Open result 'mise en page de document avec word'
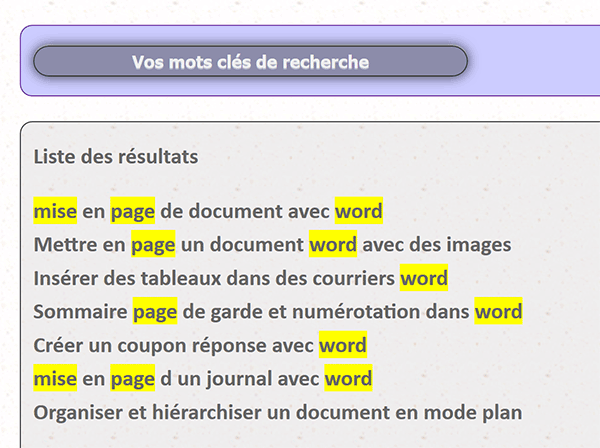The width and height of the screenshot is (600, 448). pyautogui.click(x=208, y=211)
